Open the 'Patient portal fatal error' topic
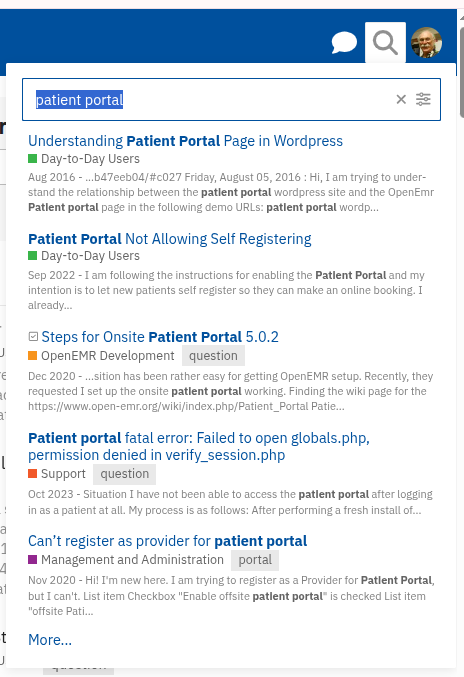Screen dimensions: 464x677 [x=199, y=446]
